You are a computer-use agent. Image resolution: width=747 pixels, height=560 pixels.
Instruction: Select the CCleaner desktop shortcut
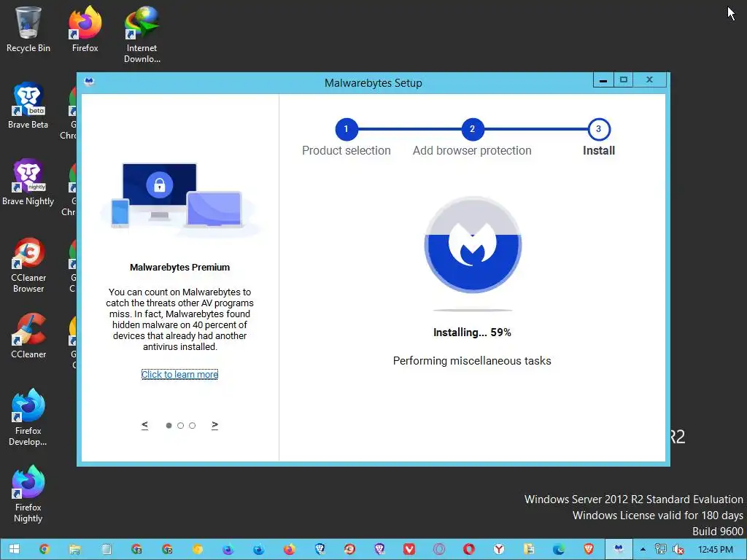[28, 335]
